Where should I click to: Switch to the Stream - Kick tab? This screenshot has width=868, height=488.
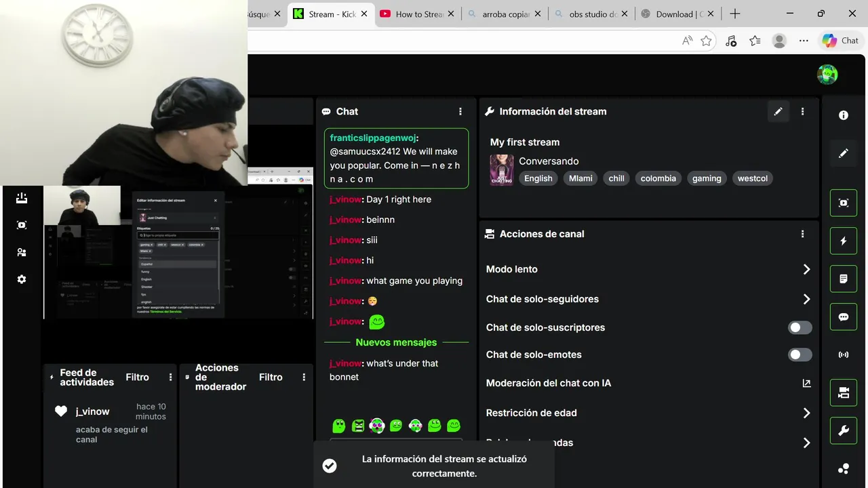(330, 14)
